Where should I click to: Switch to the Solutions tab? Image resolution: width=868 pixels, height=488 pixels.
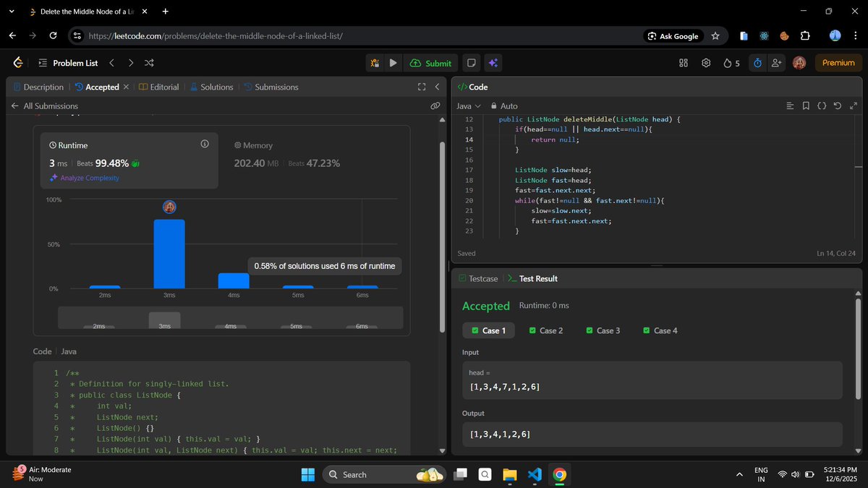211,87
